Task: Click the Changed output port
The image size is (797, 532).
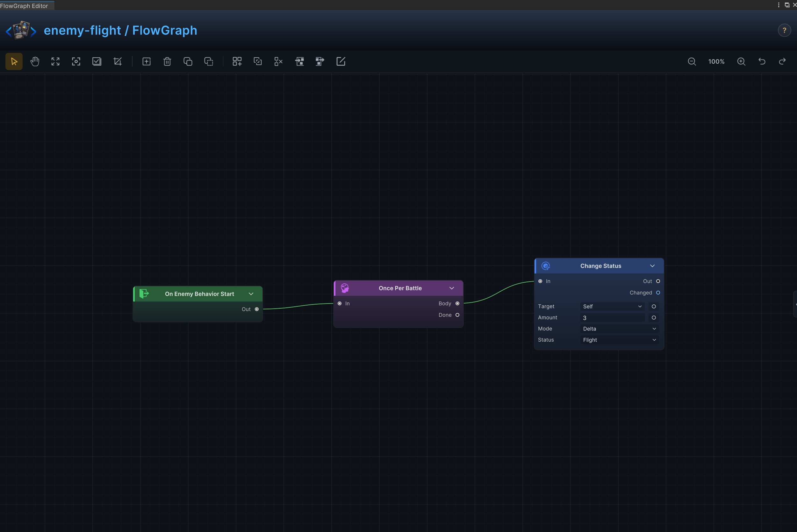Action: pos(658,293)
